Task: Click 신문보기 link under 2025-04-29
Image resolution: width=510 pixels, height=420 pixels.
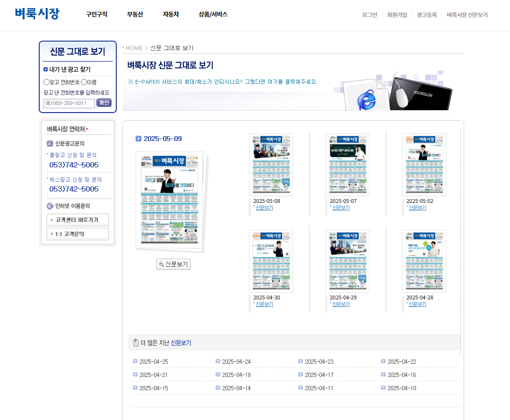Action: pos(340,304)
